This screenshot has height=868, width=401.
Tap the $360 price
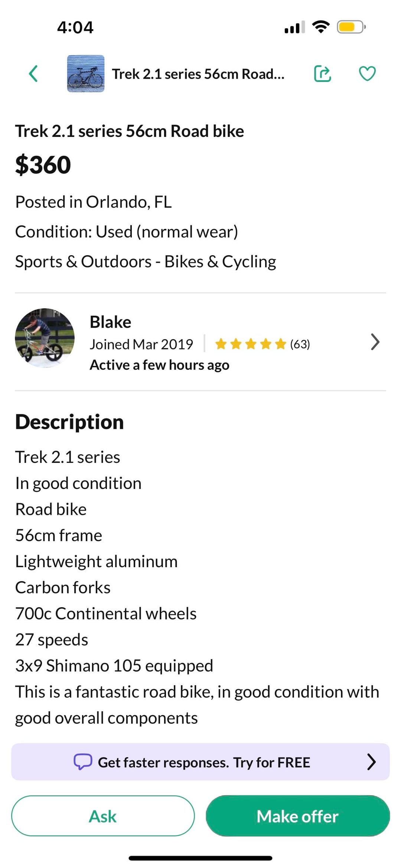pyautogui.click(x=43, y=165)
